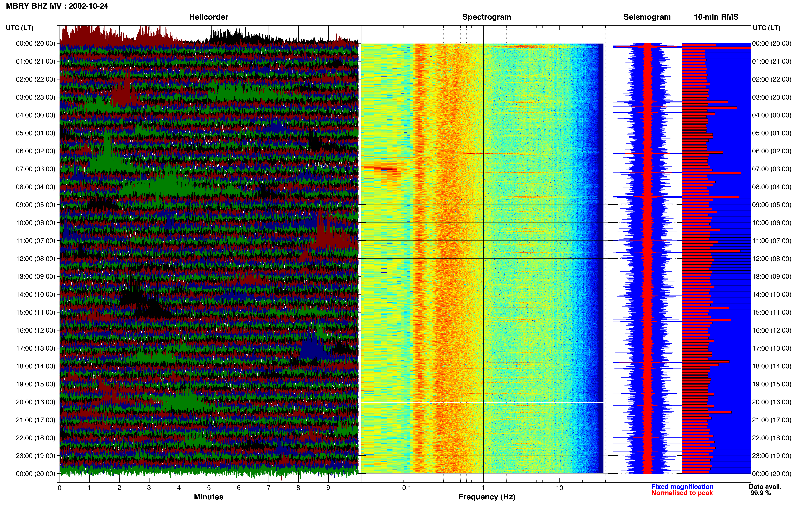Click the Helicorder-side "18:00 (14:00)" time label

(x=35, y=366)
